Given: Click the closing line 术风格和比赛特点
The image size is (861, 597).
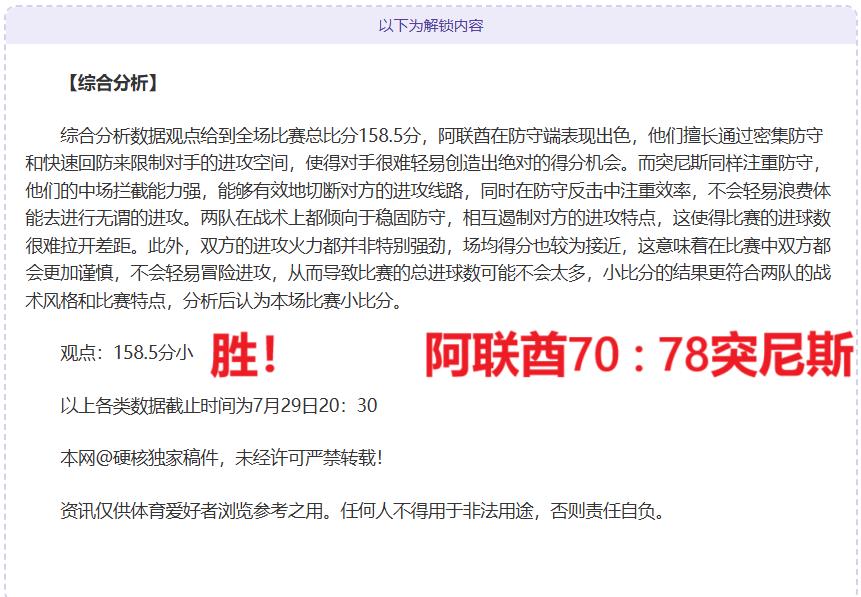Looking at the screenshot, I should point(214,300).
